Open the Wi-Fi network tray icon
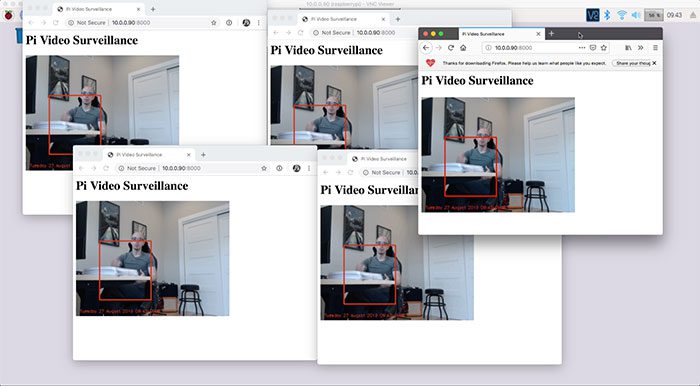The height and width of the screenshot is (386, 700). (x=621, y=15)
